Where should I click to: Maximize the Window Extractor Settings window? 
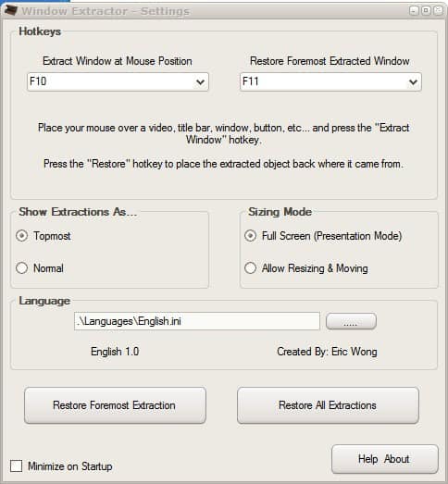coord(426,11)
